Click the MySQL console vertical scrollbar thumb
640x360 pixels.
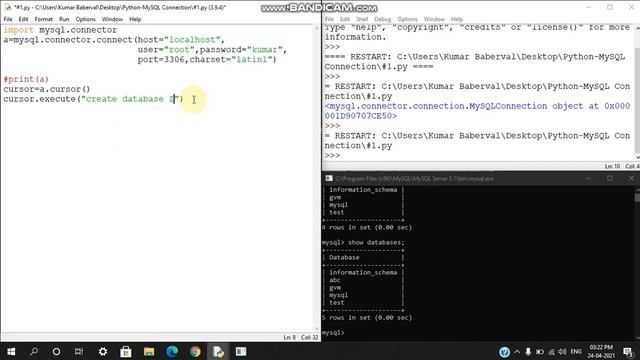pos(637,197)
